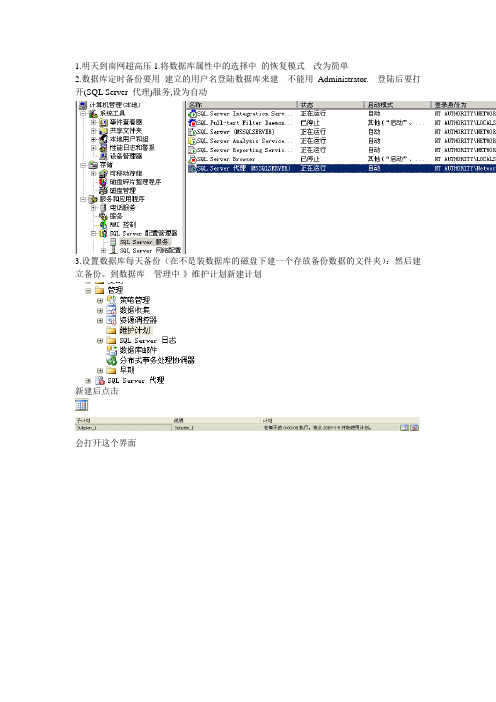The image size is (496, 702).
Task: Collapse the 存储 tree node
Action: coord(83,165)
